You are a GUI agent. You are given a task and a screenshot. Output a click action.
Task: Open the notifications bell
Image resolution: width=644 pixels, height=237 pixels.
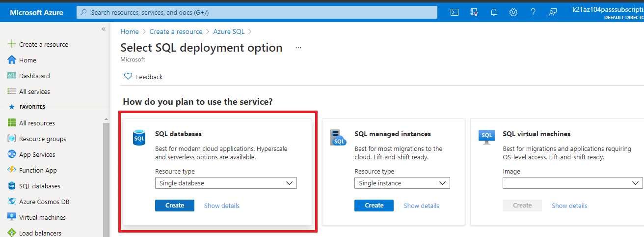pyautogui.click(x=494, y=12)
